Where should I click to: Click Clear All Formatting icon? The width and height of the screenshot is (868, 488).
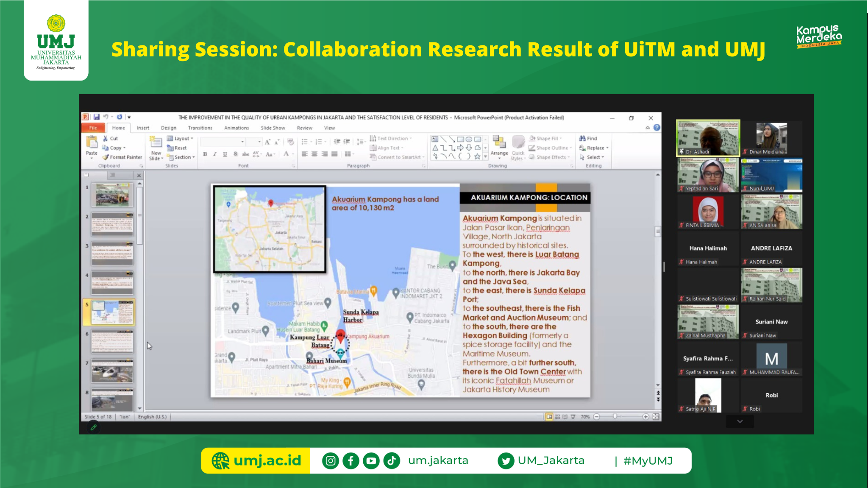290,142
